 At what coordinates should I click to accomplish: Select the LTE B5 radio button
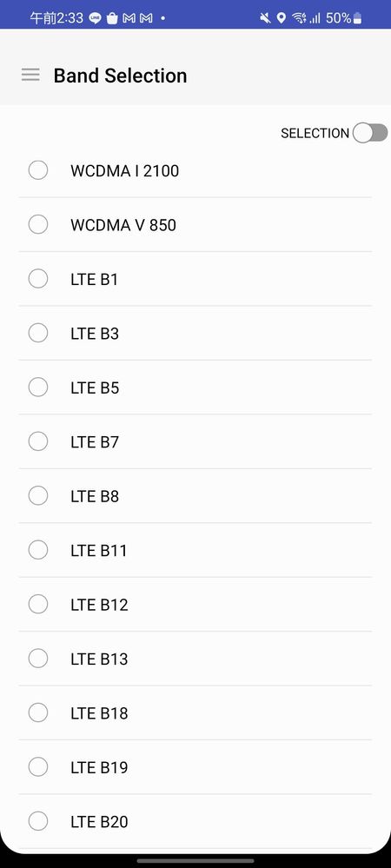(x=37, y=387)
